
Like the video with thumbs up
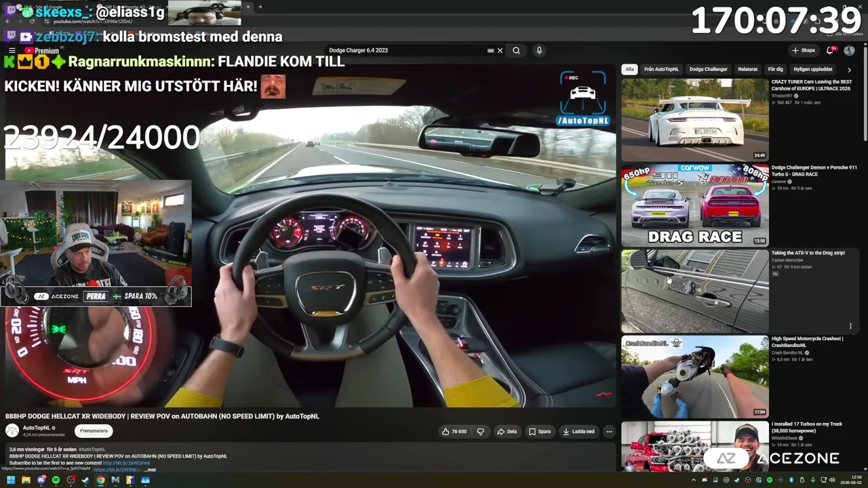[x=454, y=431]
